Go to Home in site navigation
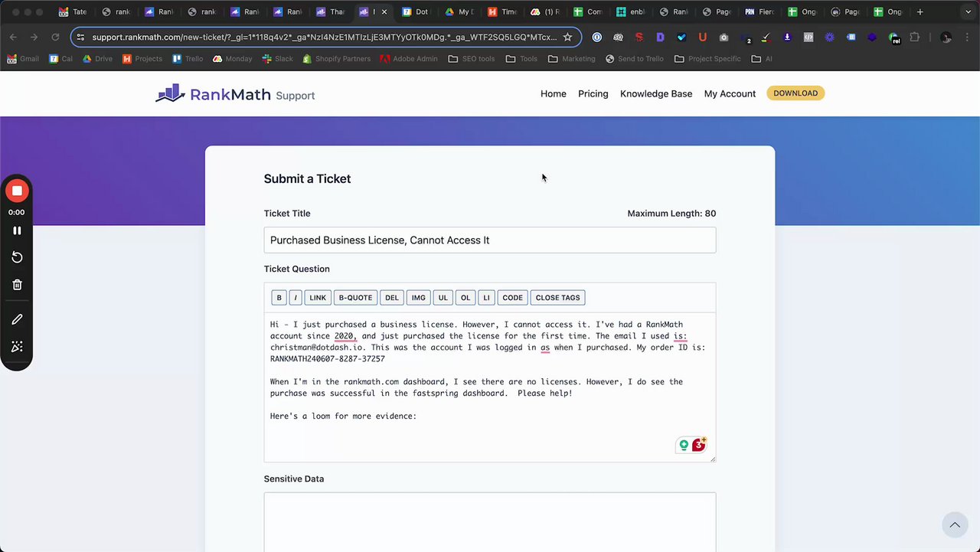 tap(554, 93)
